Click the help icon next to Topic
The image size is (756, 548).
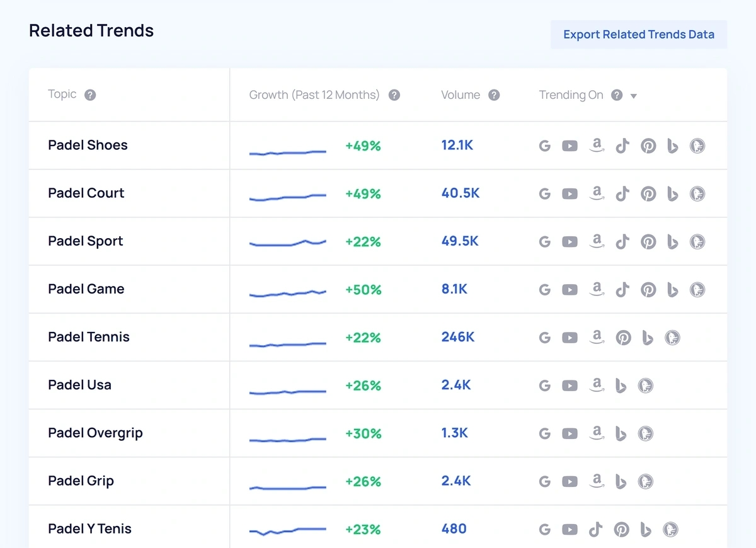90,95
